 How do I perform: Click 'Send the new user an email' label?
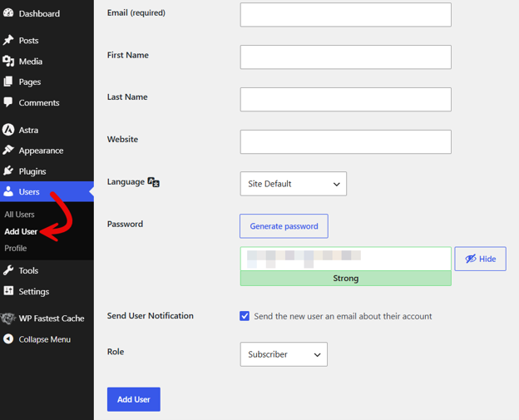click(343, 316)
